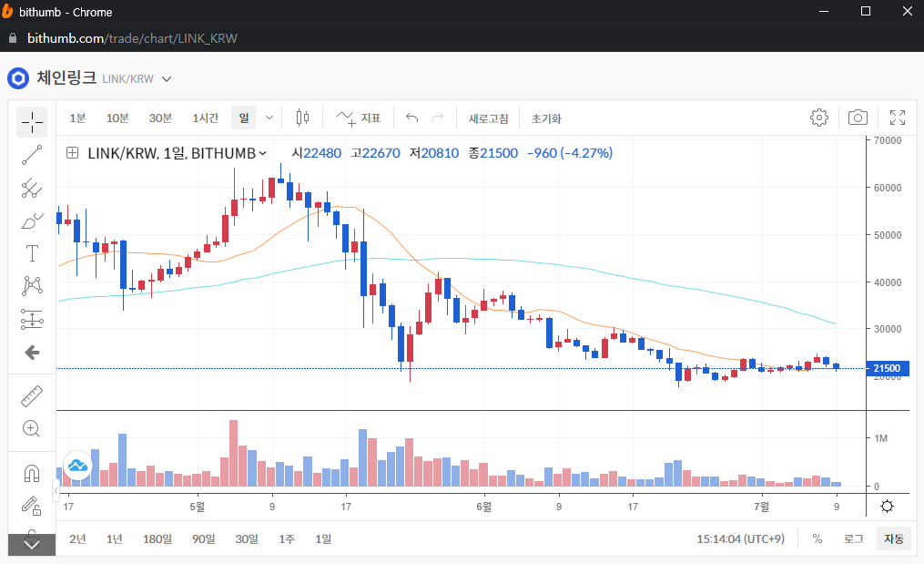
Task: Select the 1분 interval
Action: pyautogui.click(x=77, y=118)
